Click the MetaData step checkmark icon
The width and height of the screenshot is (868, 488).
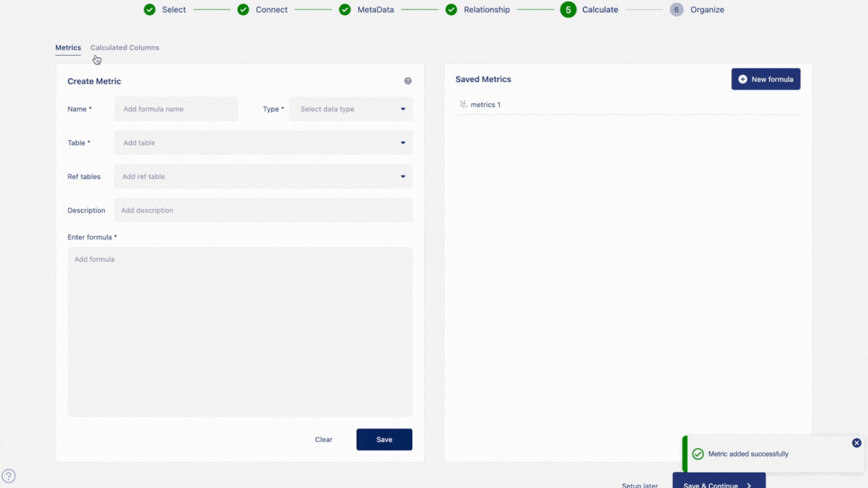coord(344,10)
